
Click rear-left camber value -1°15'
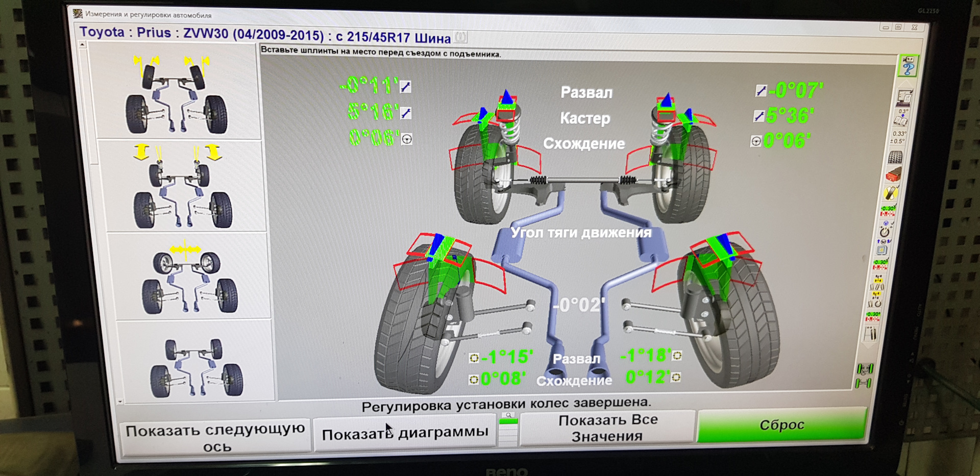(x=507, y=357)
